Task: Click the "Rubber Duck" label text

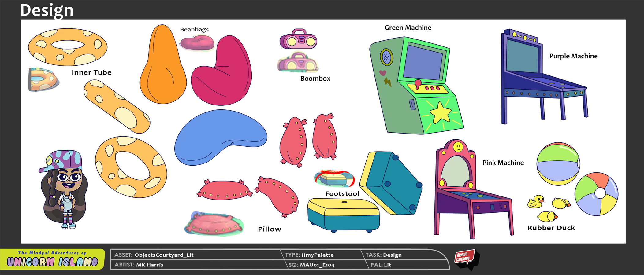Action: [551, 228]
